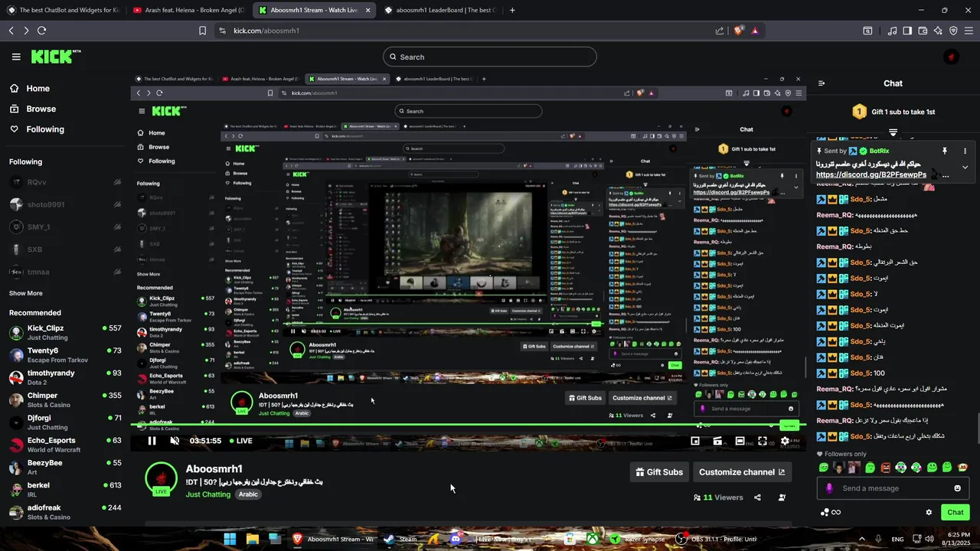Open a new browser tab
This screenshot has width=980, height=551.
[x=512, y=10]
